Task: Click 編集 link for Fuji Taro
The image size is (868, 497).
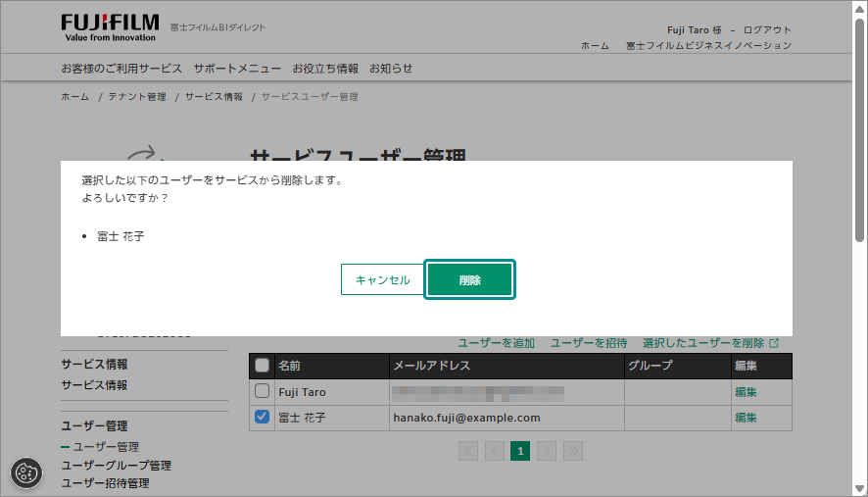Action: [x=746, y=392]
